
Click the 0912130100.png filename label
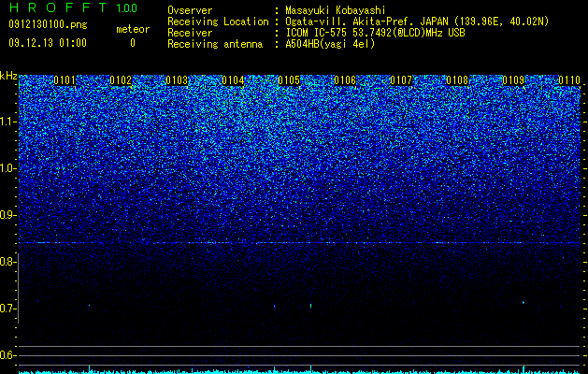pyautogui.click(x=48, y=24)
